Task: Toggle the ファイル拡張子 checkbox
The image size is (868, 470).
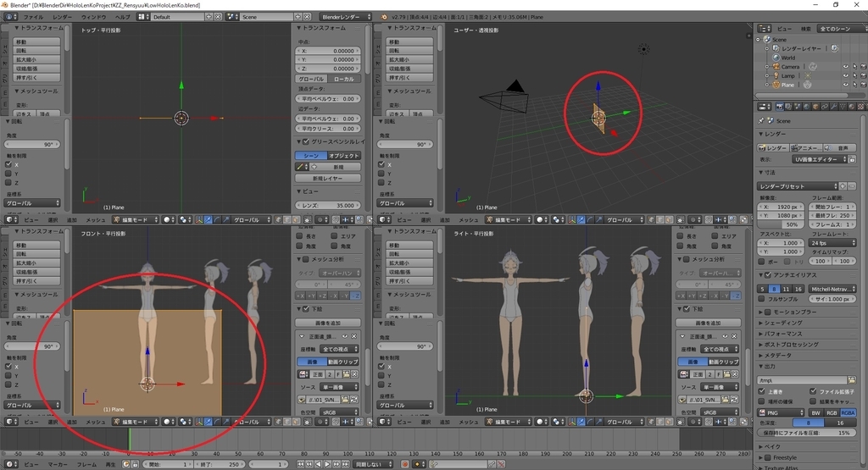Action: tap(813, 391)
